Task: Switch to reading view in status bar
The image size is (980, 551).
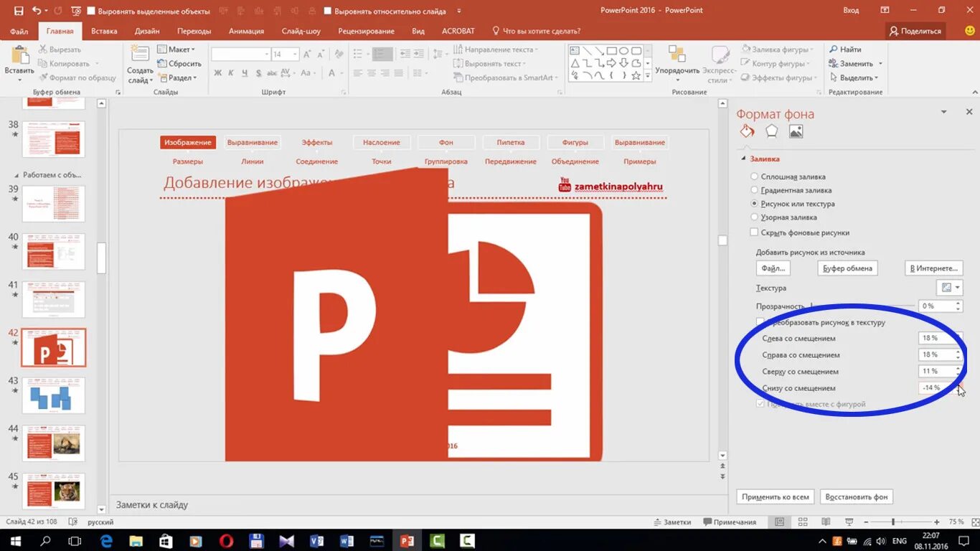Action: pos(826,522)
